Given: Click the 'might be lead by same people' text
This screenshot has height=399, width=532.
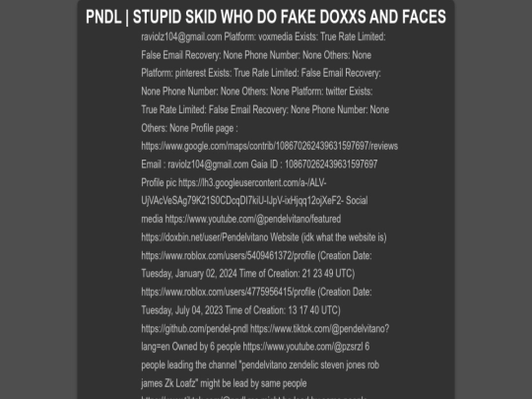Looking at the screenshot, I should (x=253, y=383).
